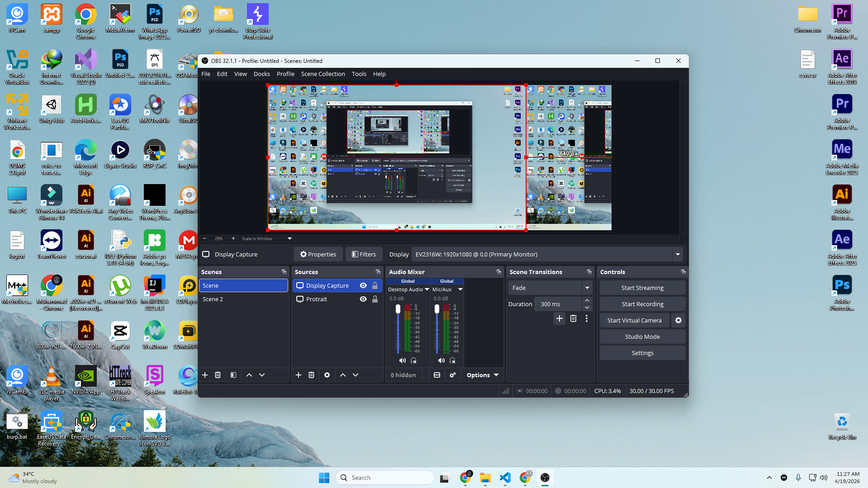Add a new source with plus icon
The image size is (868, 488).
[x=299, y=375]
